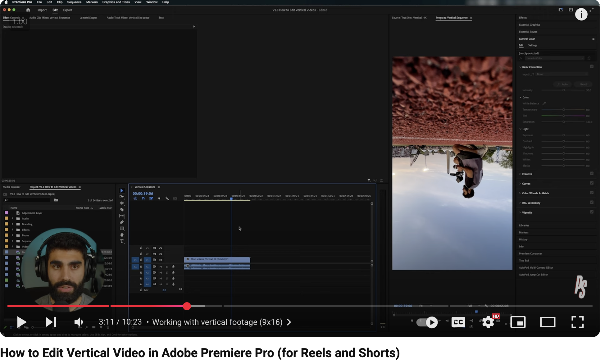Toggle Color Wheels & Match checkbox
This screenshot has width=600, height=364.
click(x=592, y=193)
